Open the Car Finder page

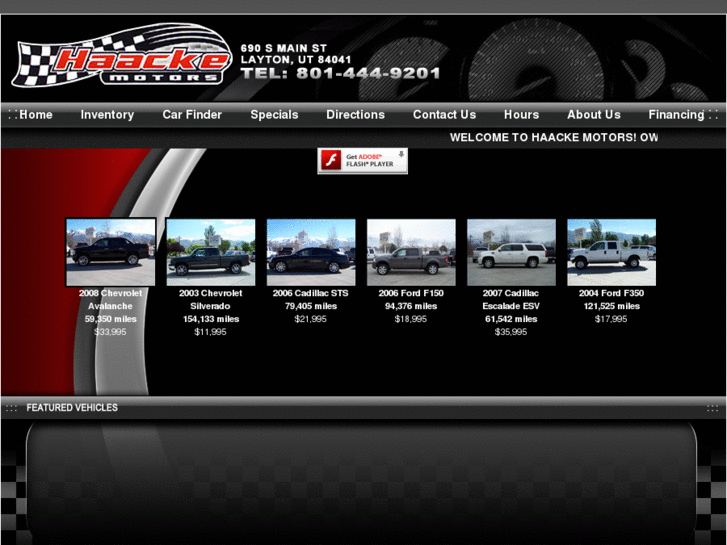click(192, 115)
